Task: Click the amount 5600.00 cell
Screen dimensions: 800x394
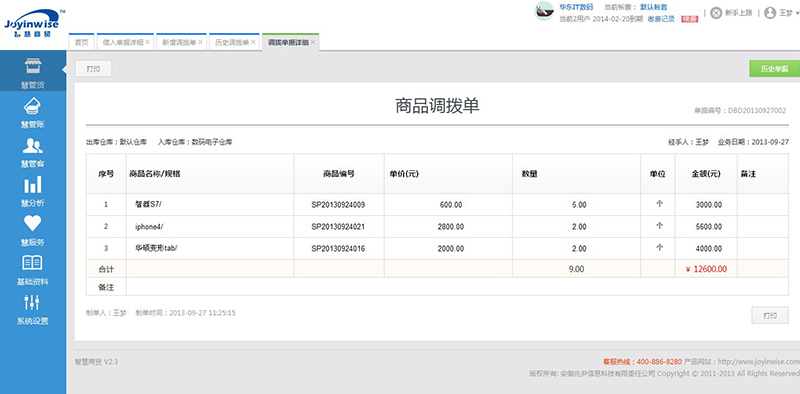Action: [x=706, y=227]
